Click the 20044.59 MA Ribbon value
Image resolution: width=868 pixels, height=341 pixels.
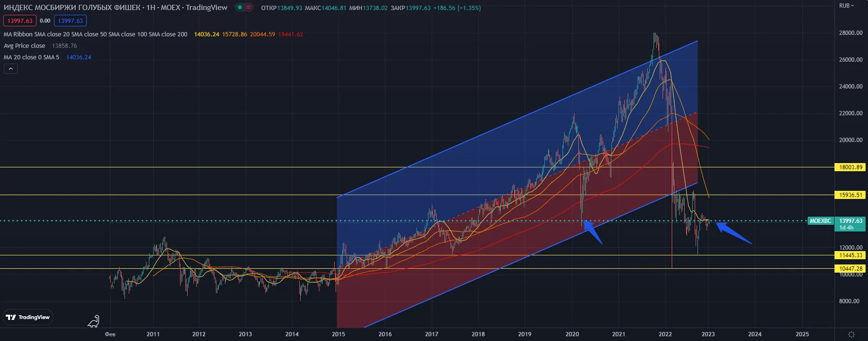[262, 34]
